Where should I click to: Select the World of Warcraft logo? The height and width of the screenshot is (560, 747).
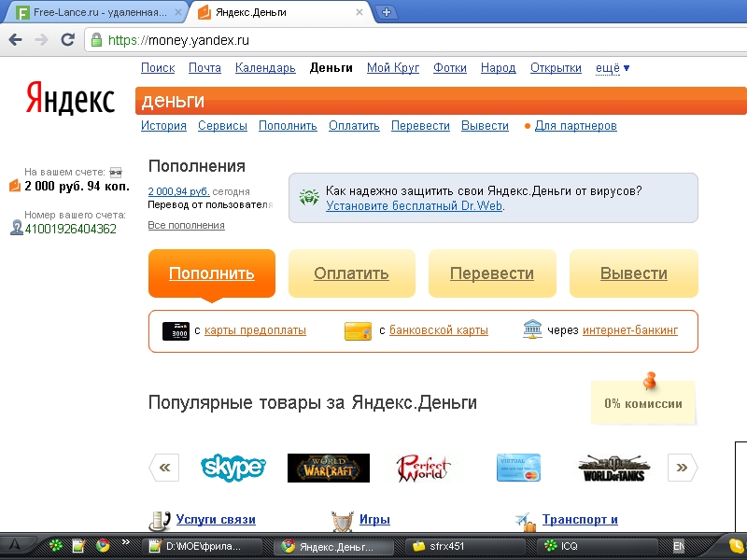[x=329, y=468]
